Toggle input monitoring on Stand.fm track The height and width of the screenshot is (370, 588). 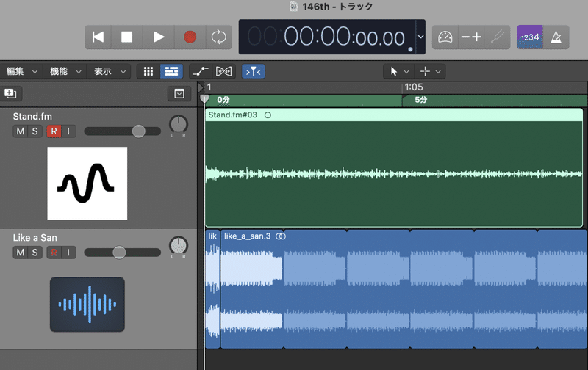68,131
